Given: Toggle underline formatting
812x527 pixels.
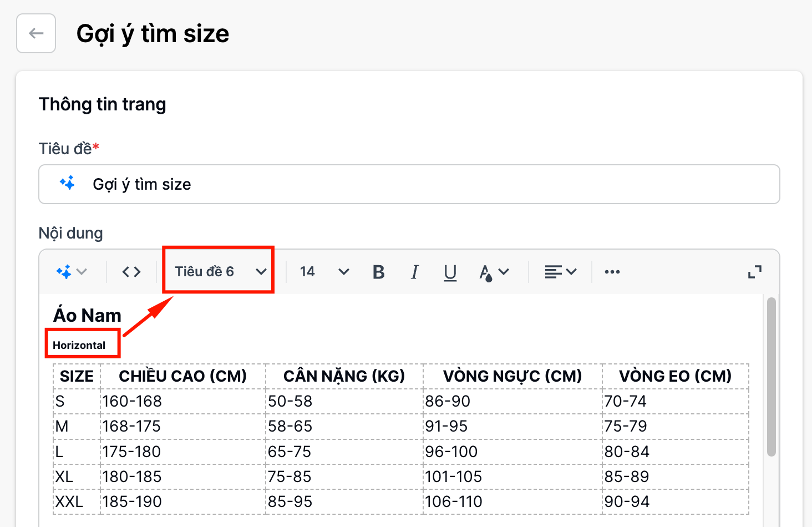Looking at the screenshot, I should (x=450, y=272).
